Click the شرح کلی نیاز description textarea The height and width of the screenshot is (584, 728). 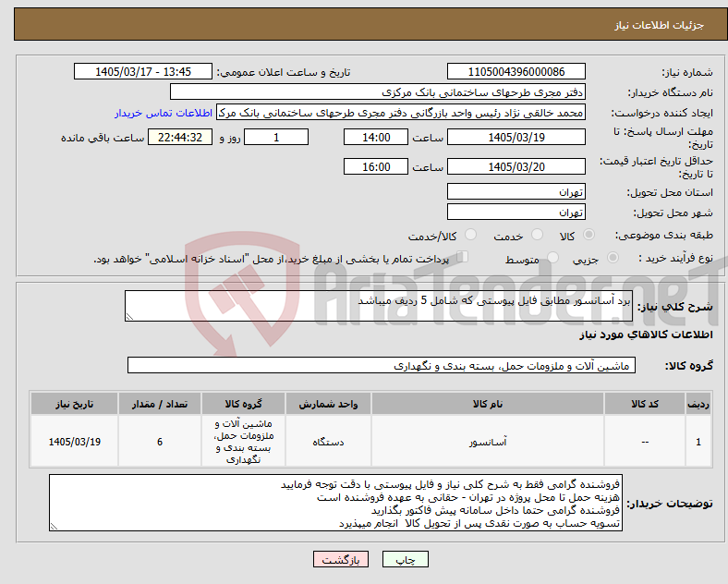coord(379,306)
